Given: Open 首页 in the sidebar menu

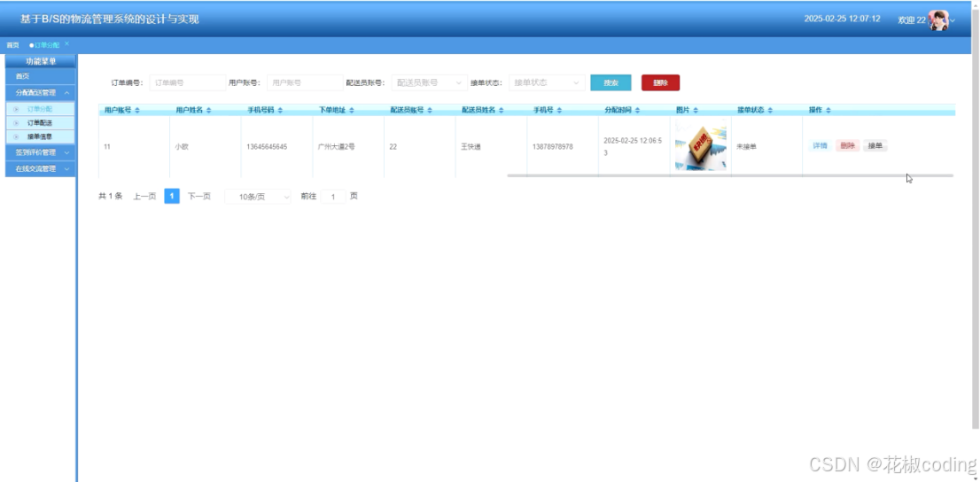Looking at the screenshot, I should click(x=40, y=76).
